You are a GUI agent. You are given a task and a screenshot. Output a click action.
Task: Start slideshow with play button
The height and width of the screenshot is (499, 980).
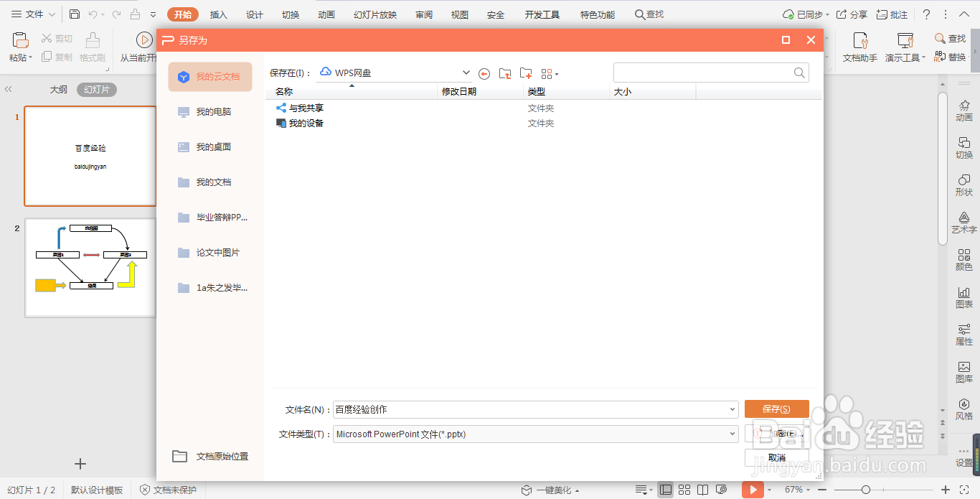click(x=753, y=490)
